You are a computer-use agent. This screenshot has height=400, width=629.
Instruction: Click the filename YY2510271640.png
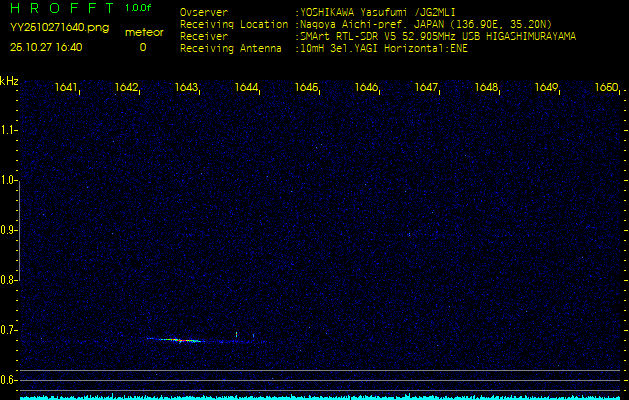point(59,27)
